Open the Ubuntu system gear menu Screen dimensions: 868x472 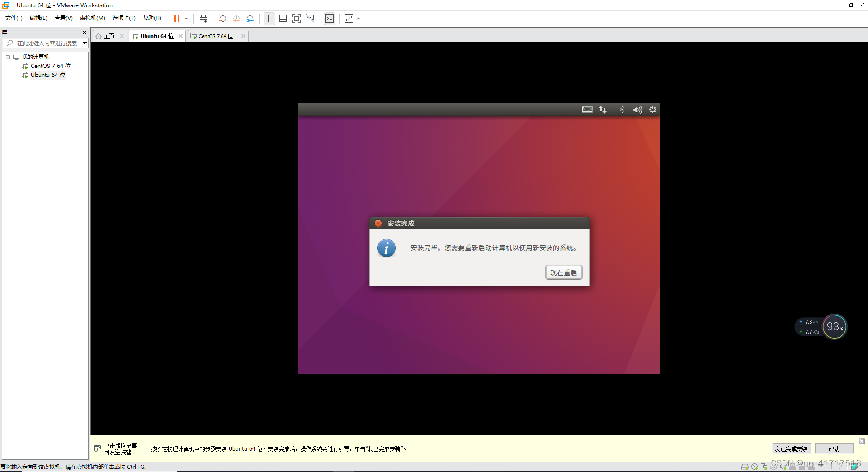653,110
